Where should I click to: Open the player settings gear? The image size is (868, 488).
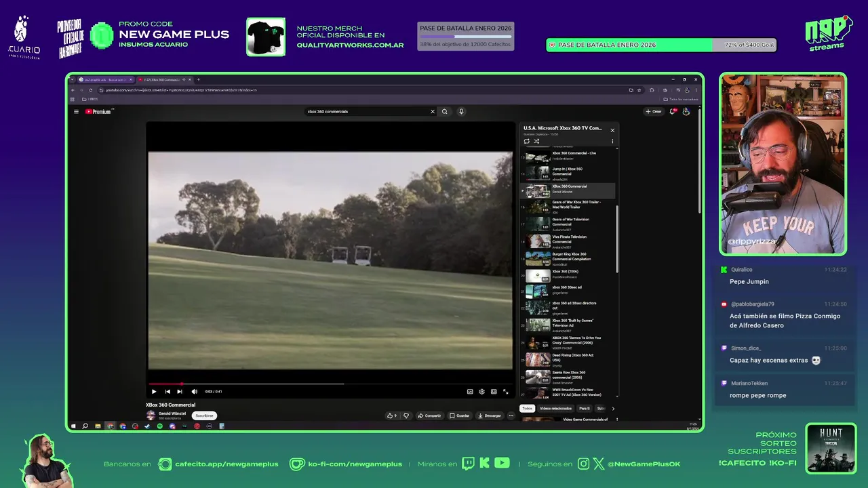(x=481, y=391)
